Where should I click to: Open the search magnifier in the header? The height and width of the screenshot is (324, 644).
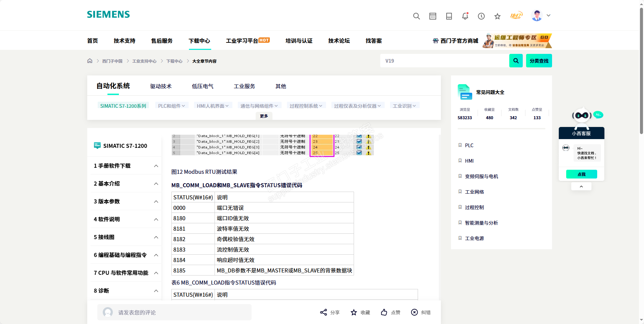417,16
